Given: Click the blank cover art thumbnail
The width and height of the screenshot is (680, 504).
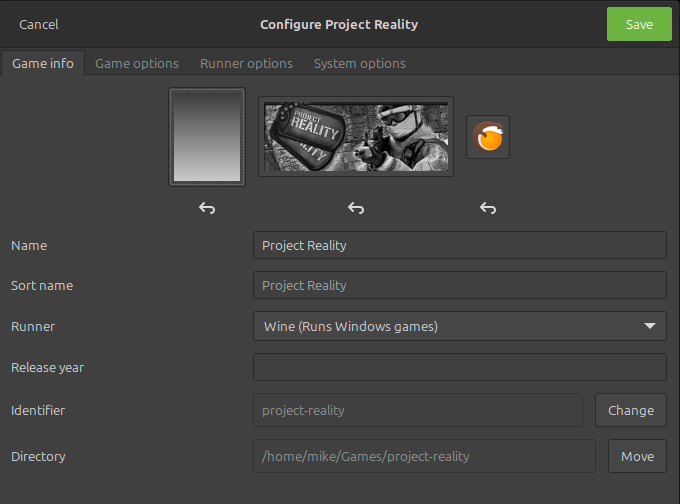Looking at the screenshot, I should [207, 138].
